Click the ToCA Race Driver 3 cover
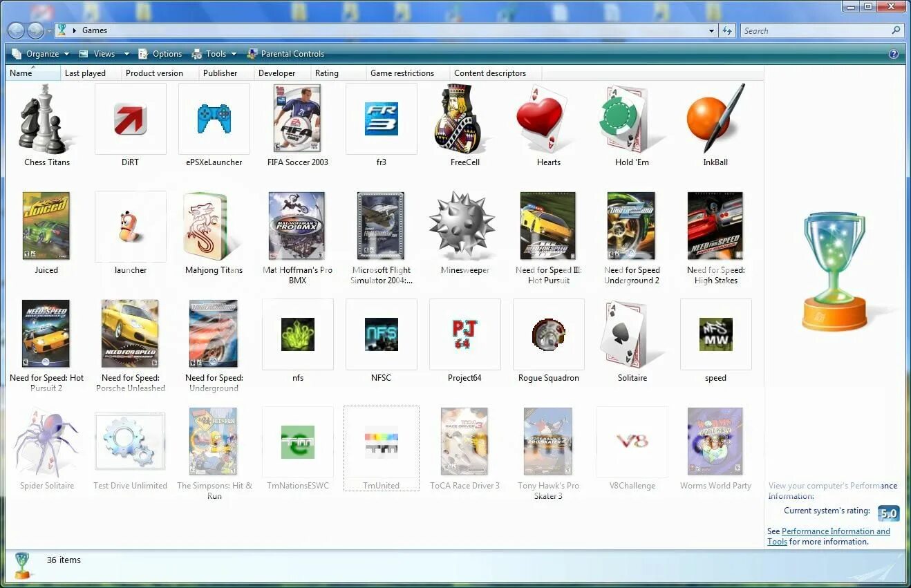Image resolution: width=911 pixels, height=588 pixels. click(x=464, y=442)
